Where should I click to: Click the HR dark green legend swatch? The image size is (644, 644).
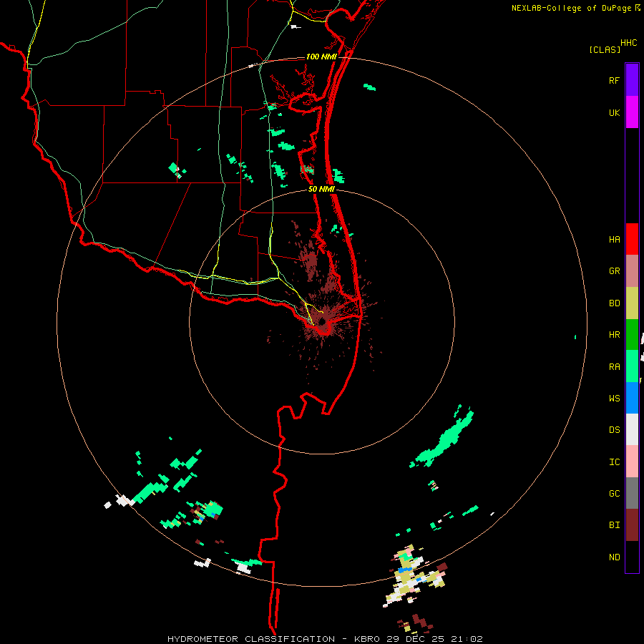(x=632, y=335)
